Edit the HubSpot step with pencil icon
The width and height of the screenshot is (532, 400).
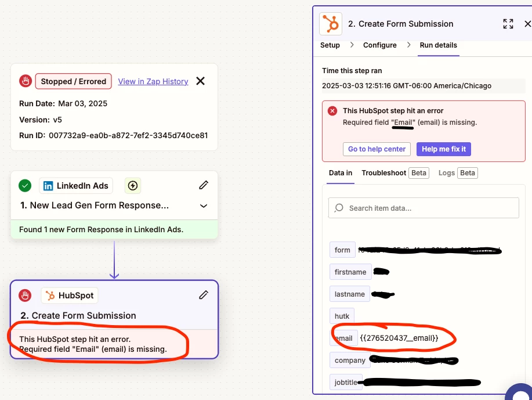tap(204, 295)
